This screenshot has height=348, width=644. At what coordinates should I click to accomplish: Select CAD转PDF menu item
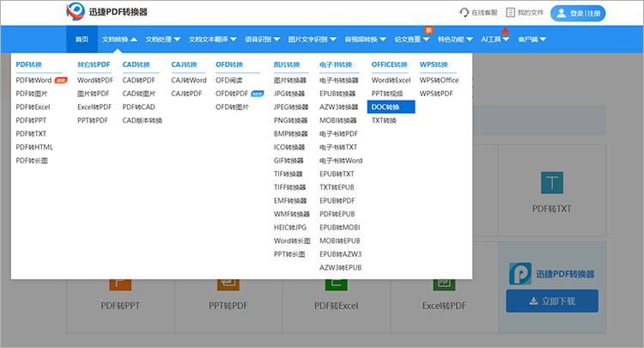tap(139, 80)
